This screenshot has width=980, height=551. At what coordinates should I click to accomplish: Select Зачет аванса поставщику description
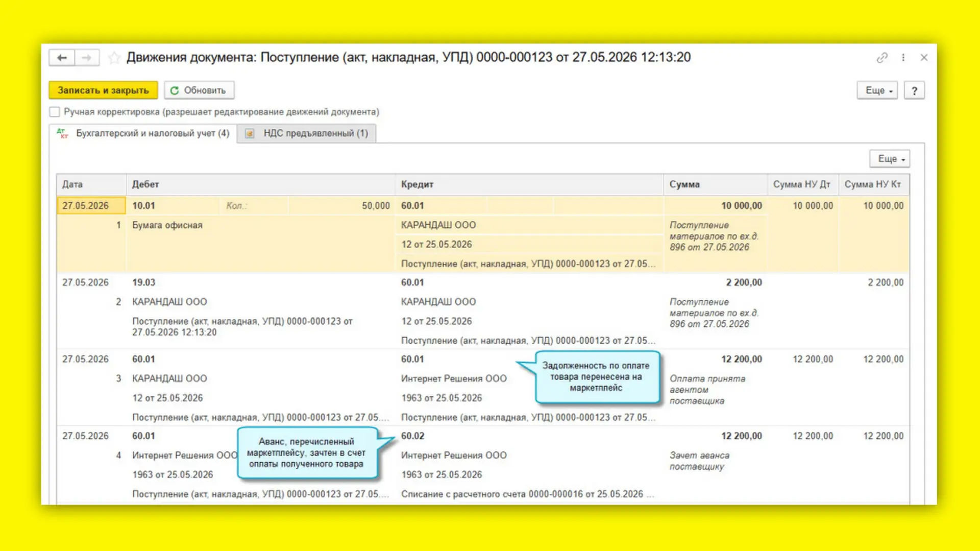point(699,461)
